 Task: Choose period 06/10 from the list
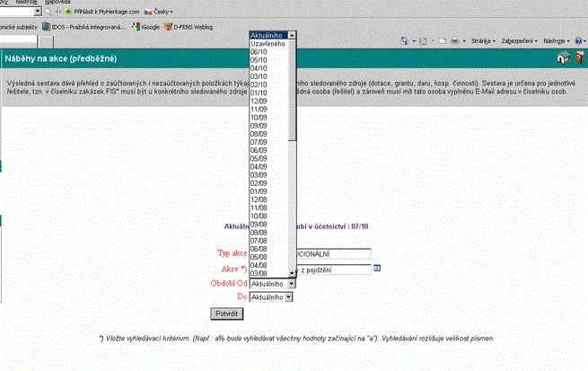269,52
